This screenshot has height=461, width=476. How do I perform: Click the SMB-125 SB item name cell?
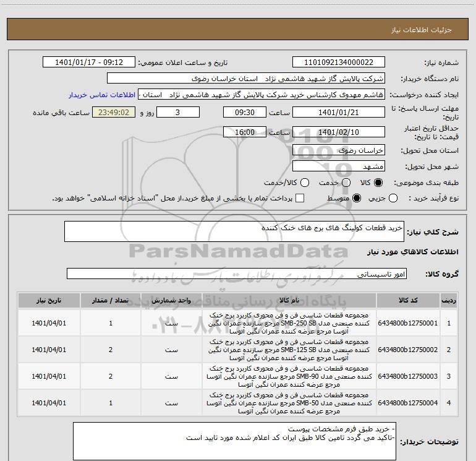[289, 350]
